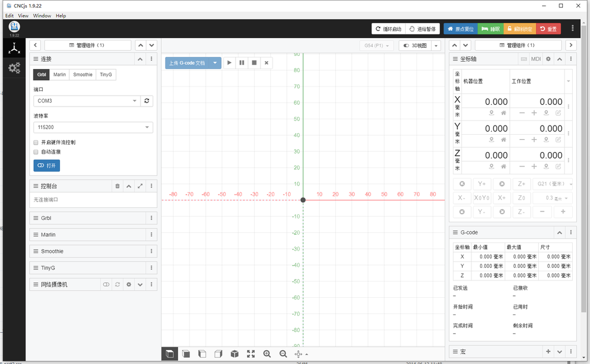Clear the console with trash icon
Screen dimensions: 590x364
[118, 186]
